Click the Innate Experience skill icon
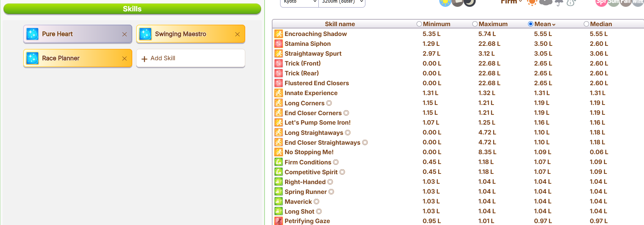The image size is (644, 225). (x=279, y=93)
